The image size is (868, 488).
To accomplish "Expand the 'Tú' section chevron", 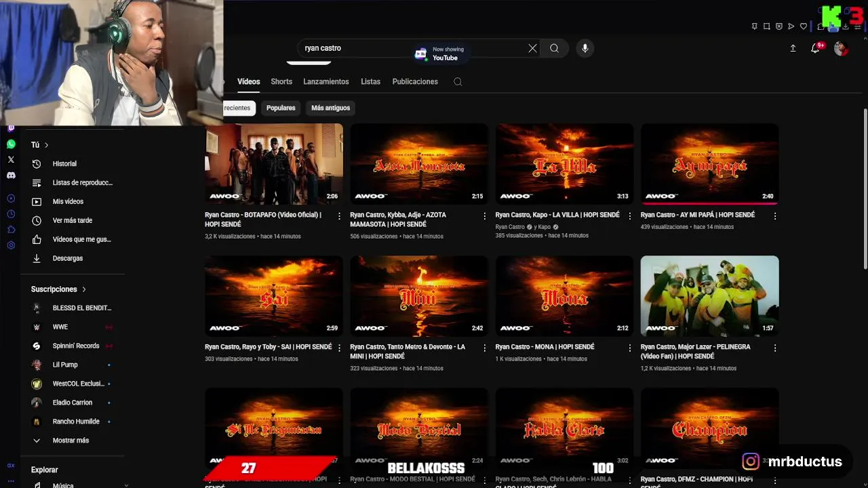I will pyautogui.click(x=46, y=145).
